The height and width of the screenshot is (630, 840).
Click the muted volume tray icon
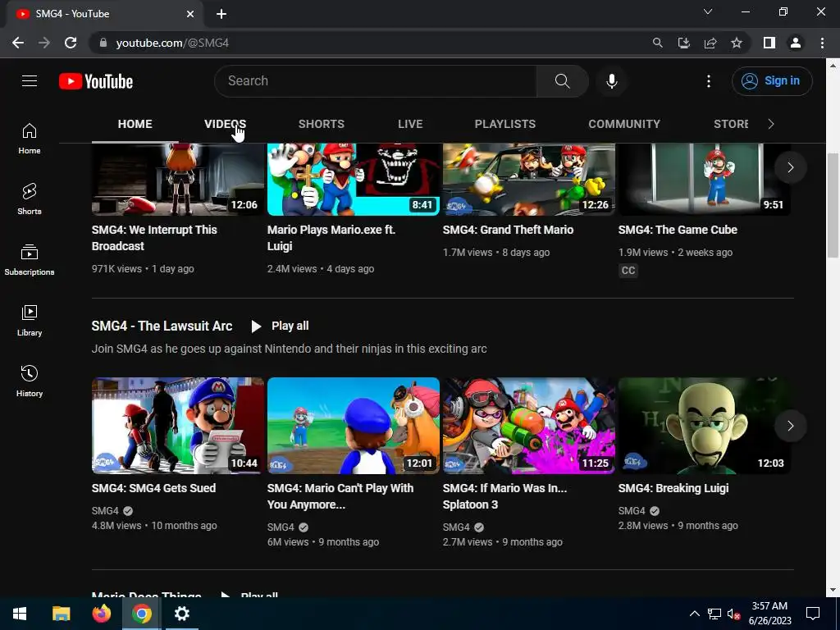coord(733,614)
